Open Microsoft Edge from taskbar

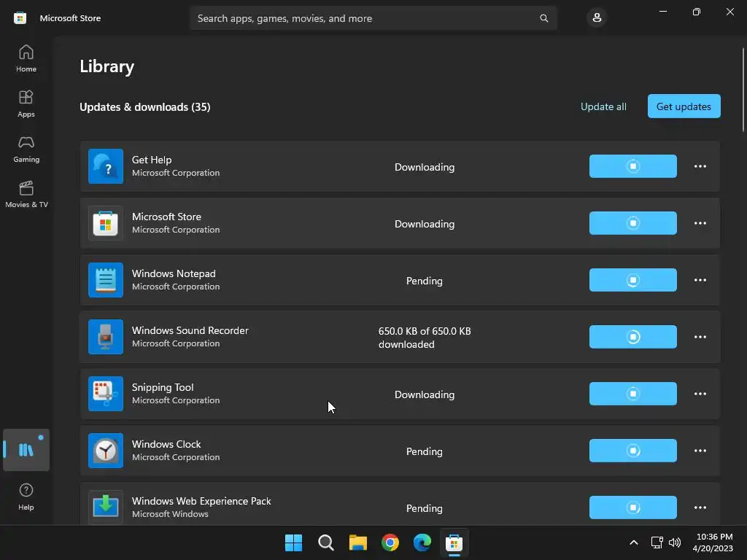point(422,542)
